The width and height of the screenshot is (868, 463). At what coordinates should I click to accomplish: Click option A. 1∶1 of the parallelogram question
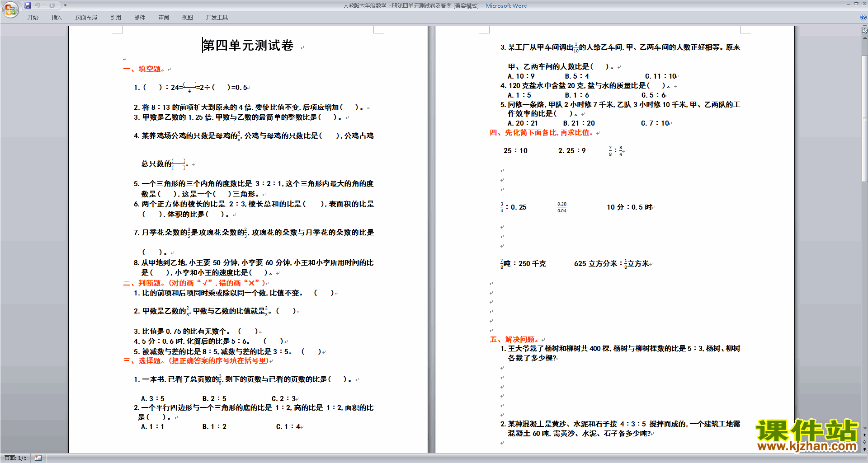click(152, 427)
